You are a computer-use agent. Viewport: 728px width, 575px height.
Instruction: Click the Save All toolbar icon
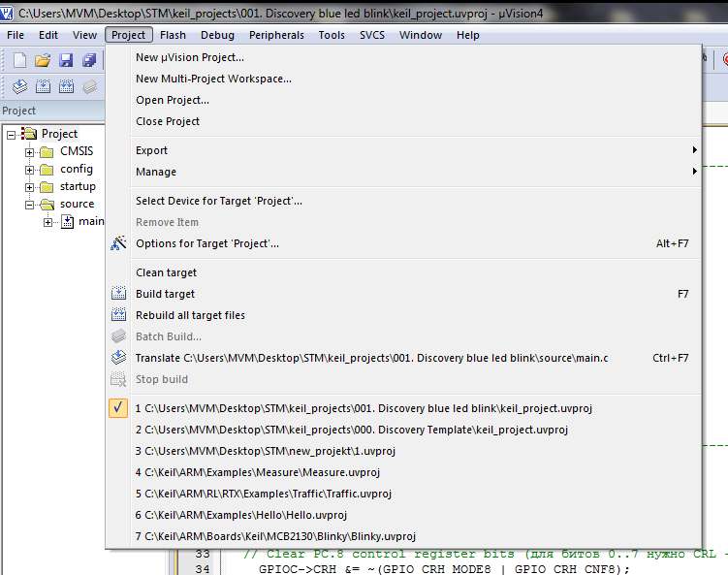pyautogui.click(x=89, y=60)
